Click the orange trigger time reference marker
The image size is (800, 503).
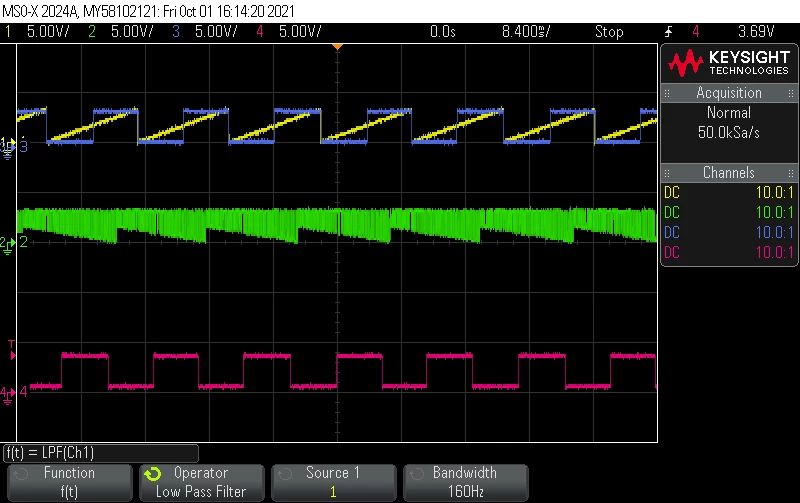[337, 47]
